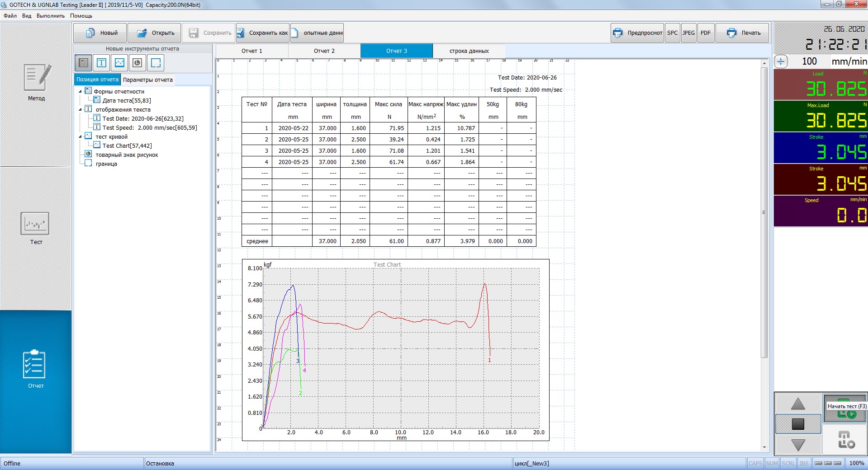Click the Offline status bar entry
868x470 pixels.
tap(12, 464)
